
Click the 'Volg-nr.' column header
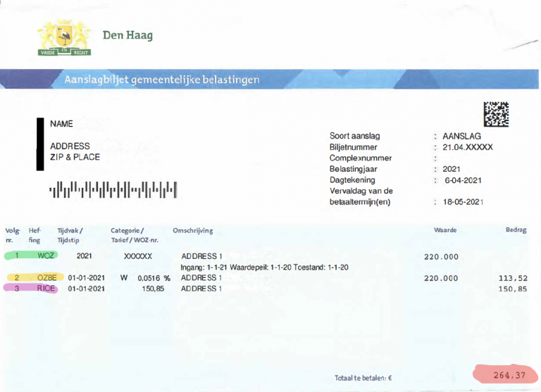[x=13, y=235]
